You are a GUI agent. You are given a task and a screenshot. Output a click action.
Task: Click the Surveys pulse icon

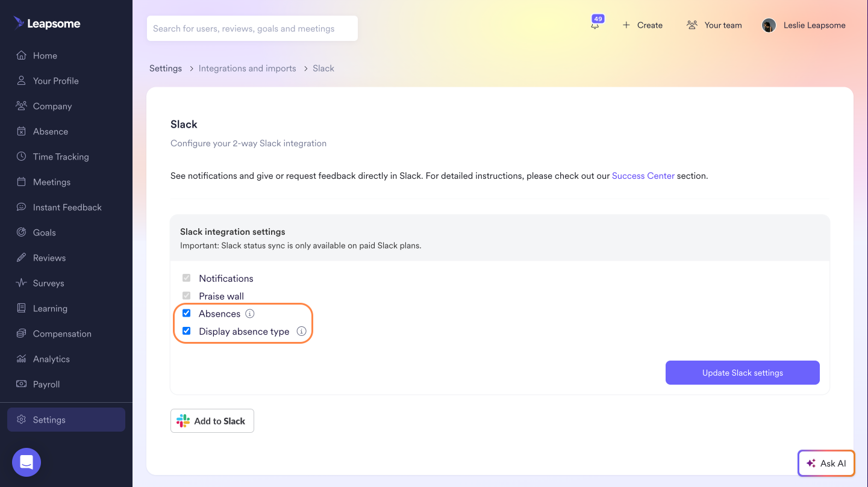click(x=22, y=283)
